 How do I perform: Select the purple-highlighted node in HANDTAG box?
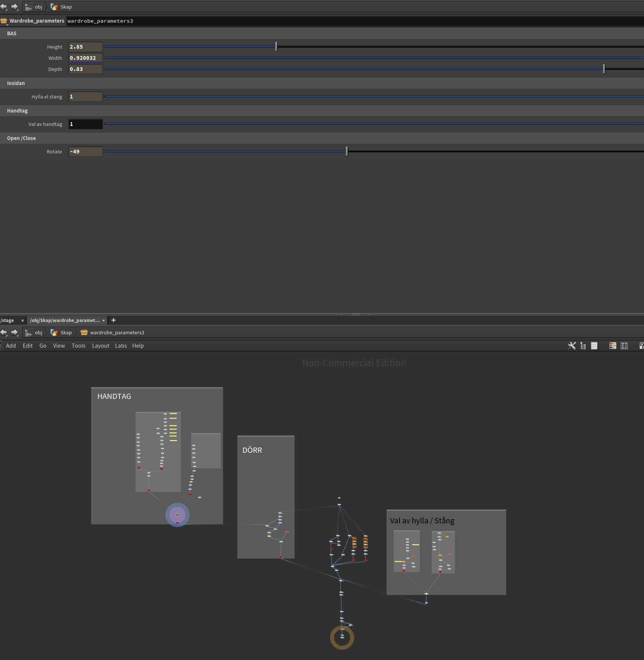[x=177, y=515]
